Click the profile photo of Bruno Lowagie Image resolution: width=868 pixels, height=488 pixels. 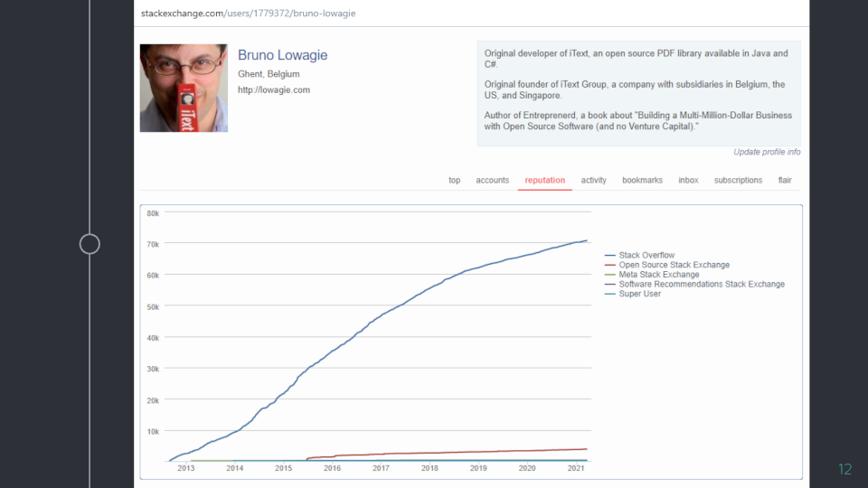click(x=184, y=88)
